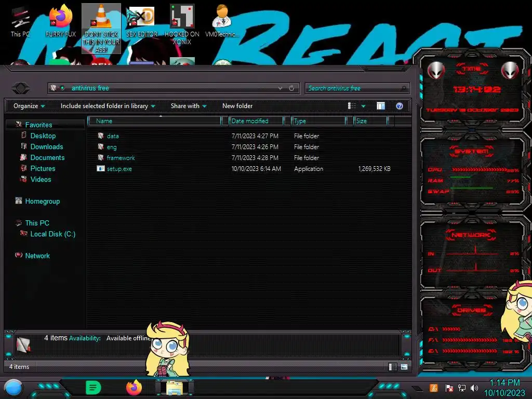Screen dimensions: 532x399
Task: Toggle the preview pane icon
Action: point(381,106)
